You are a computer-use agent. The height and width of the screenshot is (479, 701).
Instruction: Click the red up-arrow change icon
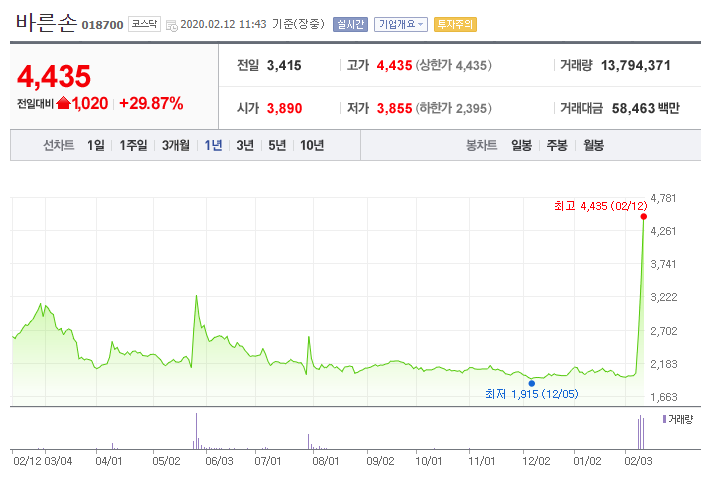[63, 103]
